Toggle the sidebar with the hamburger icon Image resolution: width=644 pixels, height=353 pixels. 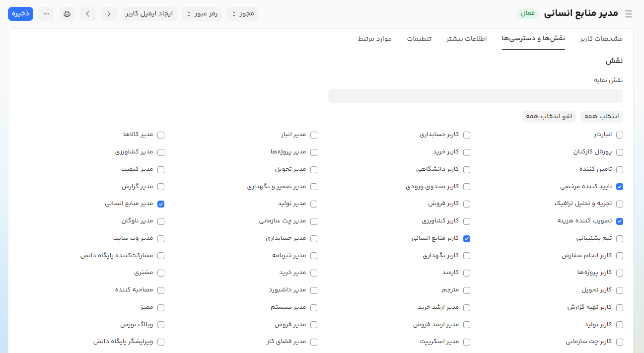[x=629, y=14]
